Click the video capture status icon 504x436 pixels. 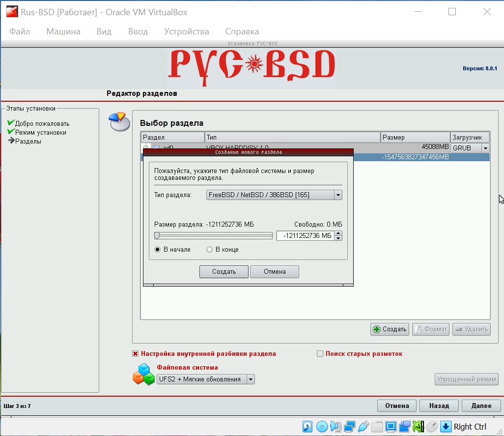point(405,427)
